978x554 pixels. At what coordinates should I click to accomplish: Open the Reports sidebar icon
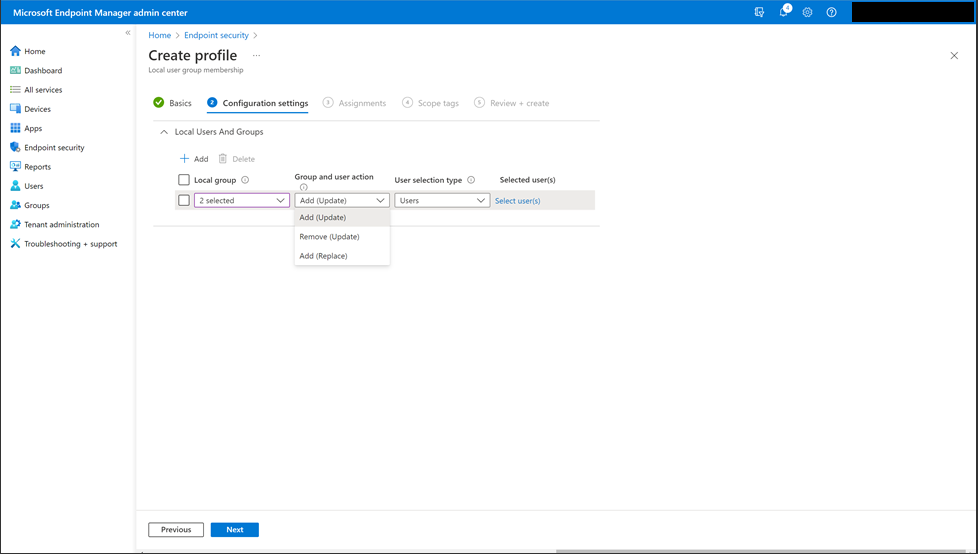tap(16, 167)
